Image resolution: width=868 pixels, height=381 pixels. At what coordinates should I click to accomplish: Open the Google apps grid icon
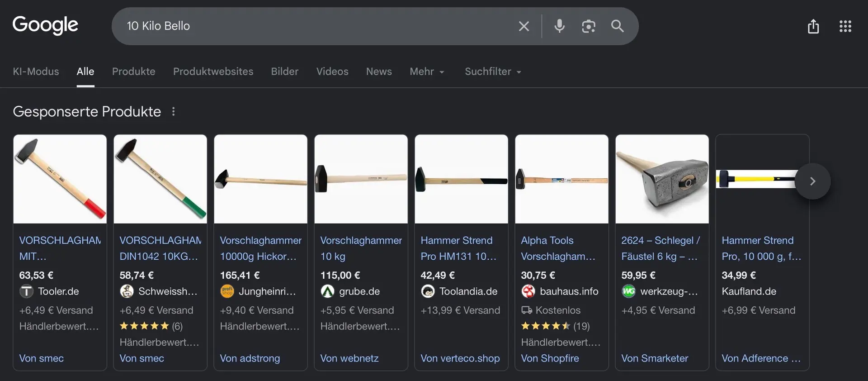coord(845,26)
